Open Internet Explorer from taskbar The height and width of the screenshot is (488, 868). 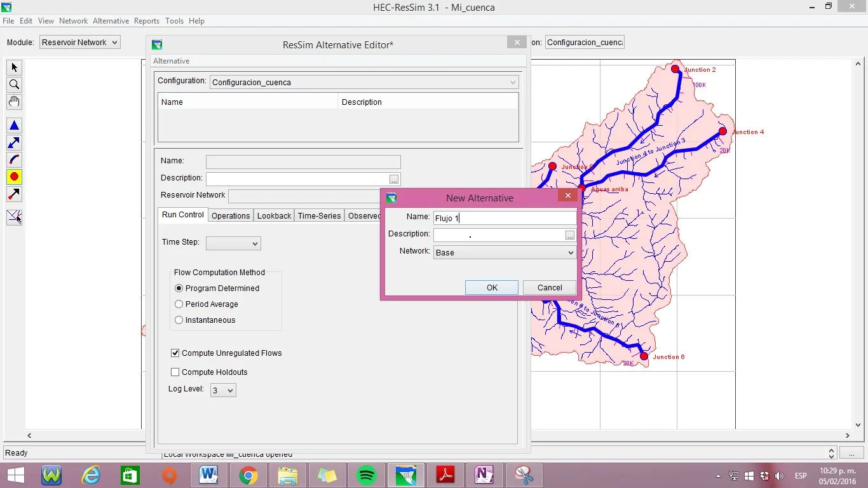pyautogui.click(x=91, y=475)
